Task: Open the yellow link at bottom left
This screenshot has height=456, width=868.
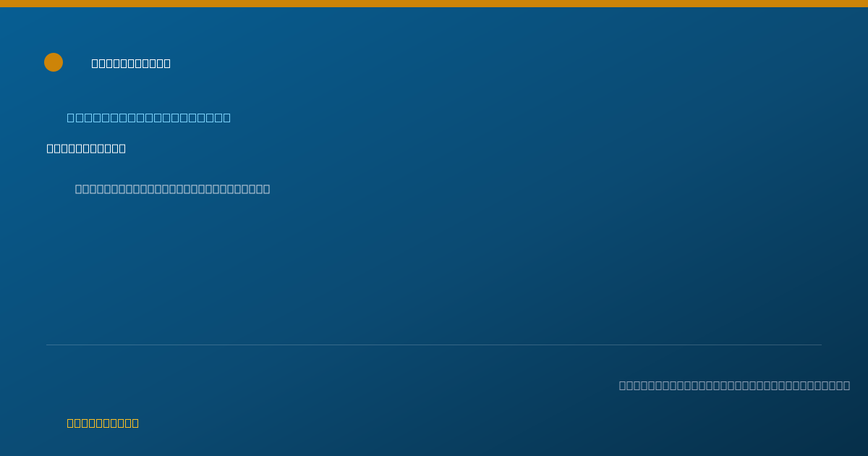Action: [103, 423]
